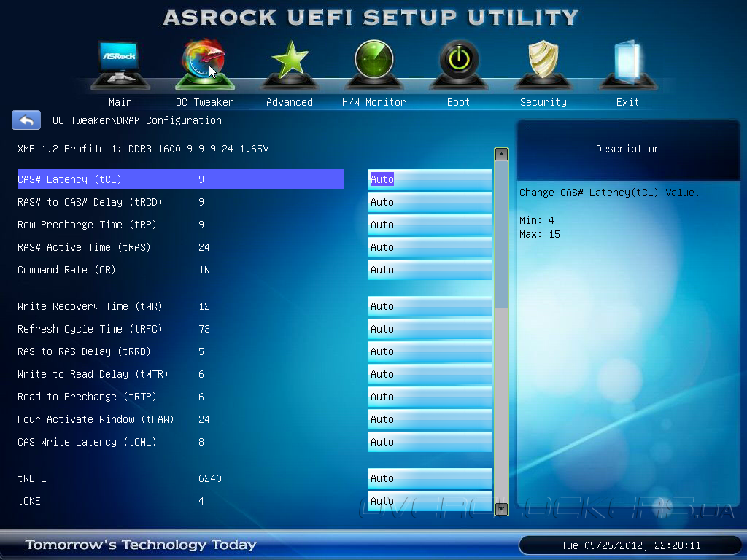
Task: Open the Refresh Cycle Time Auto field
Action: click(429, 329)
